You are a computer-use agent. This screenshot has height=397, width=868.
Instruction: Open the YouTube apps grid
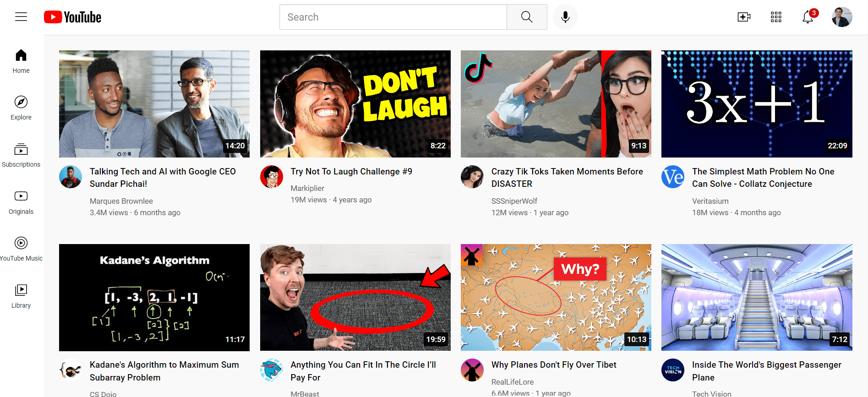[x=776, y=17]
